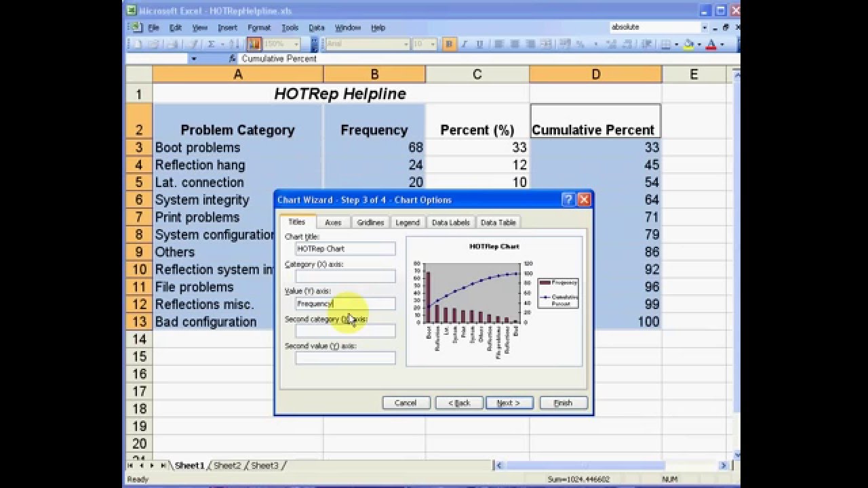Switch to the Axes tab
Image resolution: width=868 pixels, height=488 pixels.
click(x=333, y=222)
